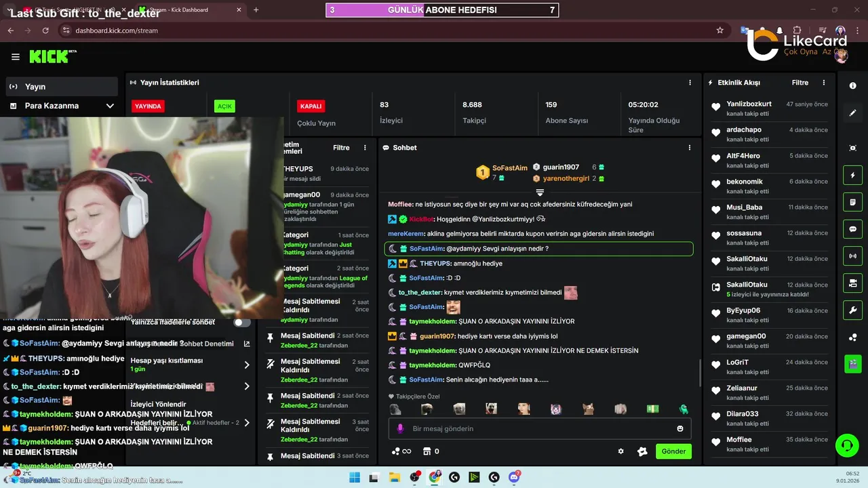Toggle the wrench moderation tools icon in sidebar
868x488 pixels.
coord(853,310)
